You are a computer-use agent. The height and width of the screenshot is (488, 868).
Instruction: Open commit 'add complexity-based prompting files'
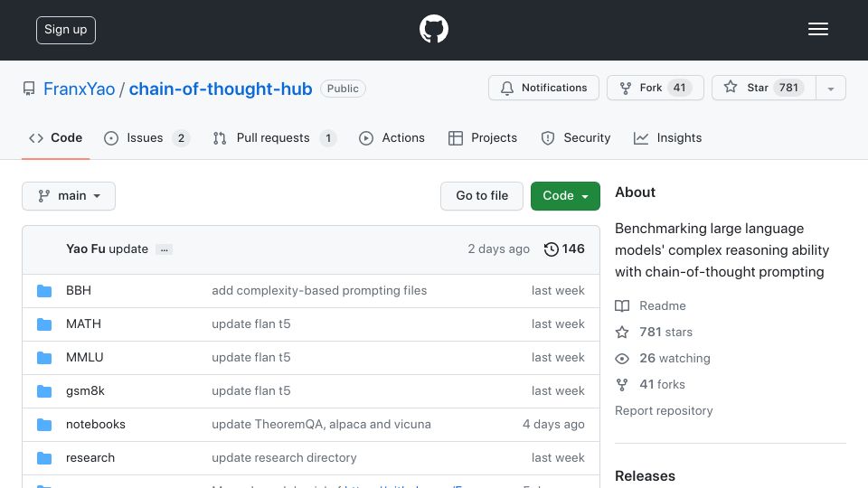319,290
